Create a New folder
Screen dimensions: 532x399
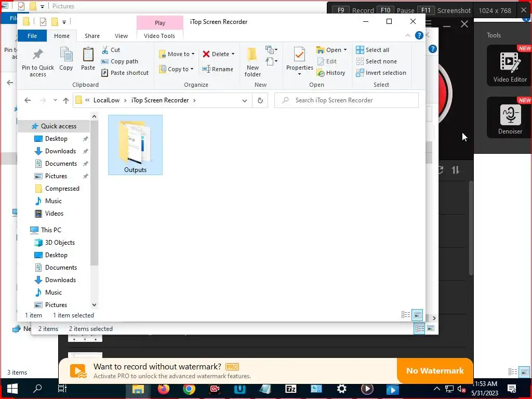[252, 62]
